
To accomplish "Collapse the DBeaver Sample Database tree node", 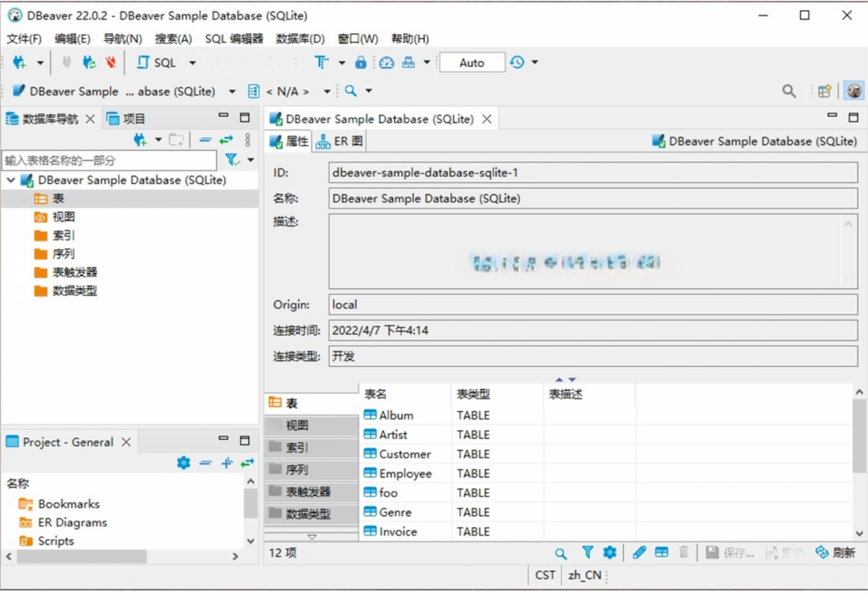I will point(10,181).
